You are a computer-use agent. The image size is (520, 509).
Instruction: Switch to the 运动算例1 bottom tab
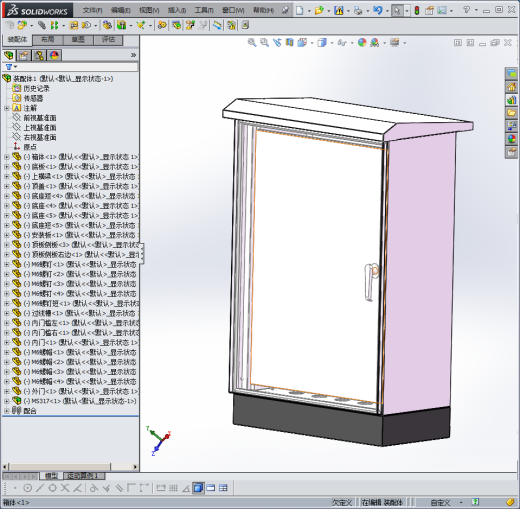[x=84, y=476]
